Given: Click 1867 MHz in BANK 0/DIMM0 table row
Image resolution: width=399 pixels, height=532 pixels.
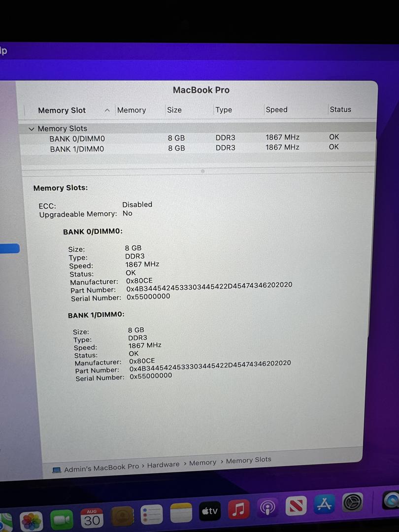Looking at the screenshot, I should 282,137.
